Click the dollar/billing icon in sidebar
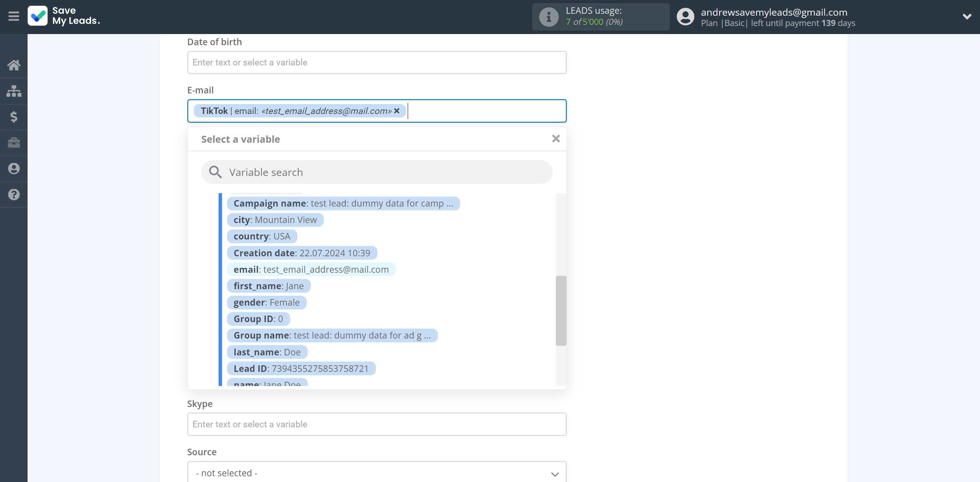This screenshot has width=980, height=482. coord(13,116)
